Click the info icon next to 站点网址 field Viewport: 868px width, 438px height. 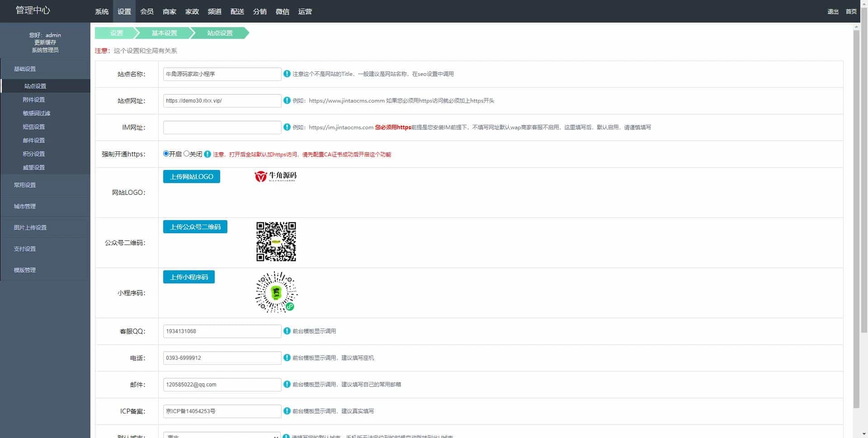coord(287,100)
